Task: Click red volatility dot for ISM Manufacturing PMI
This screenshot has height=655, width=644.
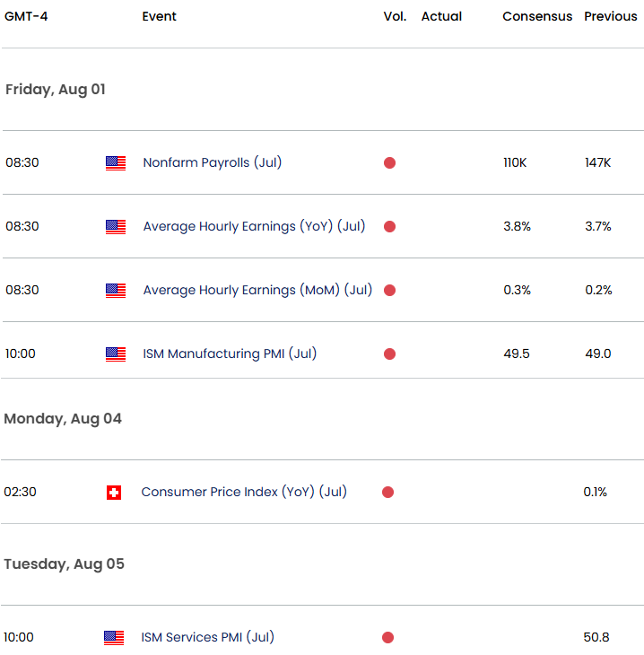Action: point(389,354)
